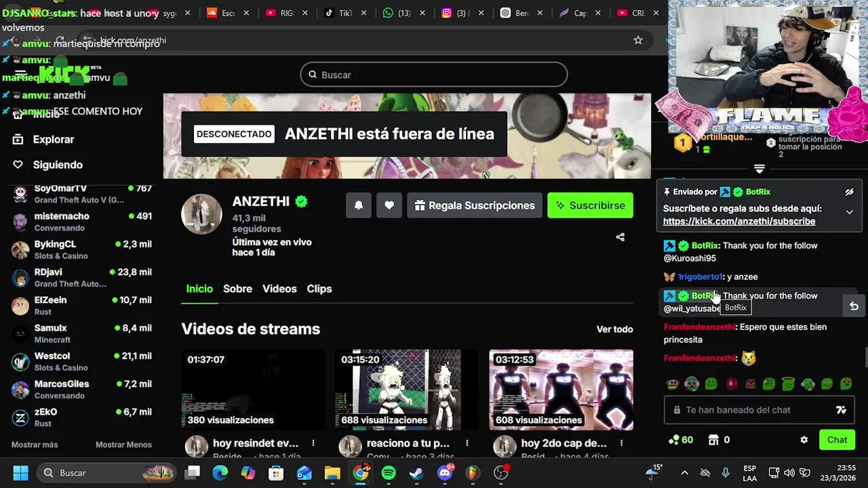Image resolution: width=868 pixels, height=488 pixels.
Task: Click Mostrar Menos in the sidebar
Action: point(123,445)
